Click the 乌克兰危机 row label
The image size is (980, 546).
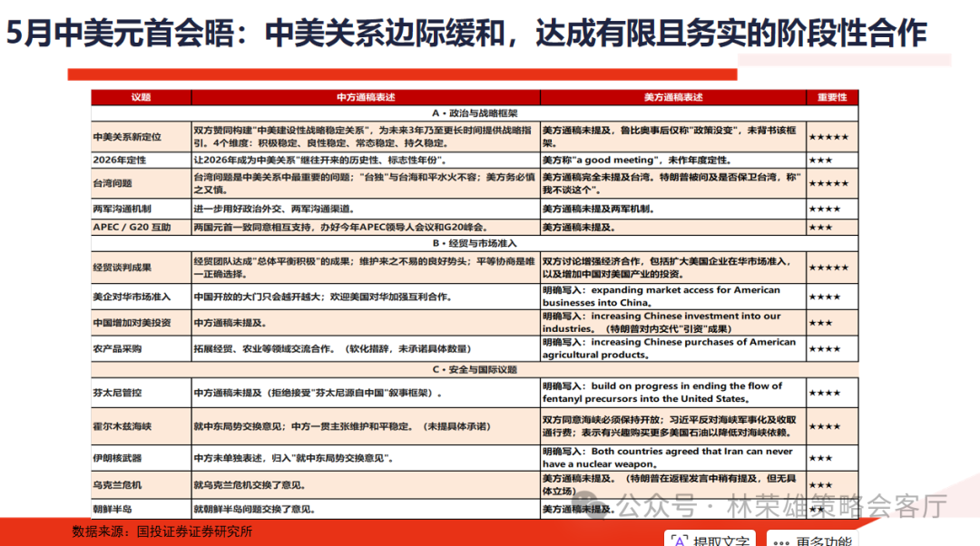[x=117, y=484]
